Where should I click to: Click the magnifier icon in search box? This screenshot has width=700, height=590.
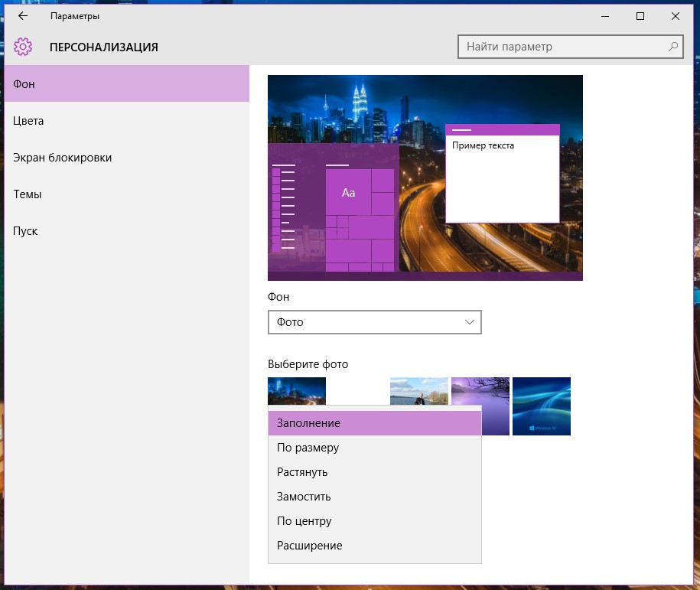pyautogui.click(x=672, y=47)
